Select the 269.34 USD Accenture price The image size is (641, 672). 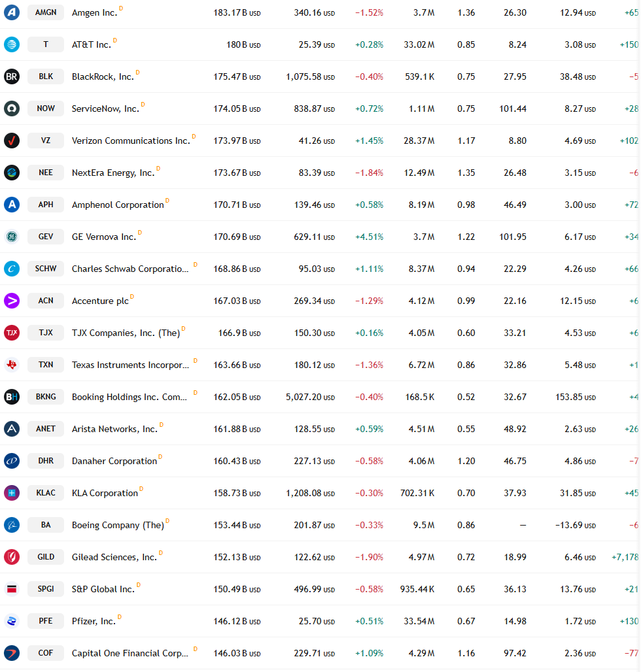click(x=314, y=301)
